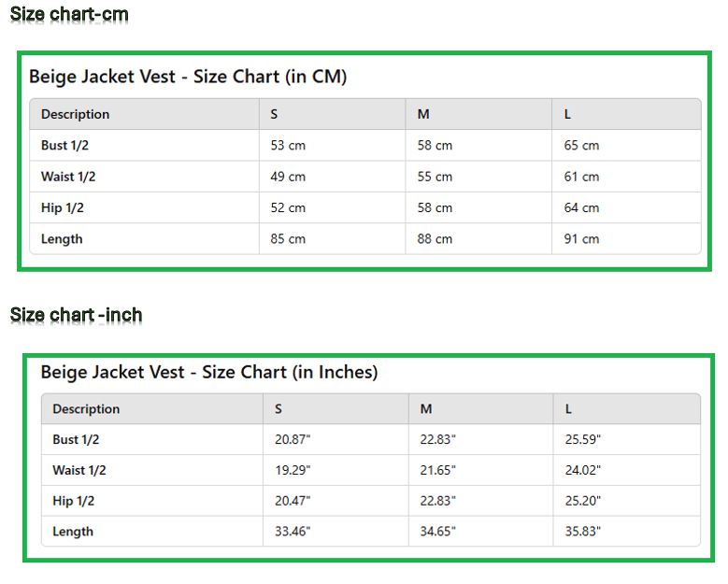The height and width of the screenshot is (584, 728).
Task: Click the 91 cm length value for size L
Action: coord(581,238)
